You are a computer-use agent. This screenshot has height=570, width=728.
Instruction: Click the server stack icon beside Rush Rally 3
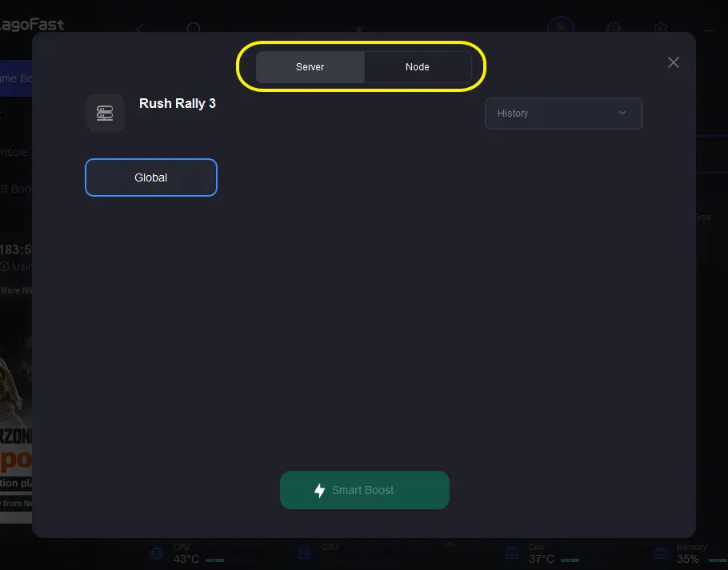[x=105, y=114]
